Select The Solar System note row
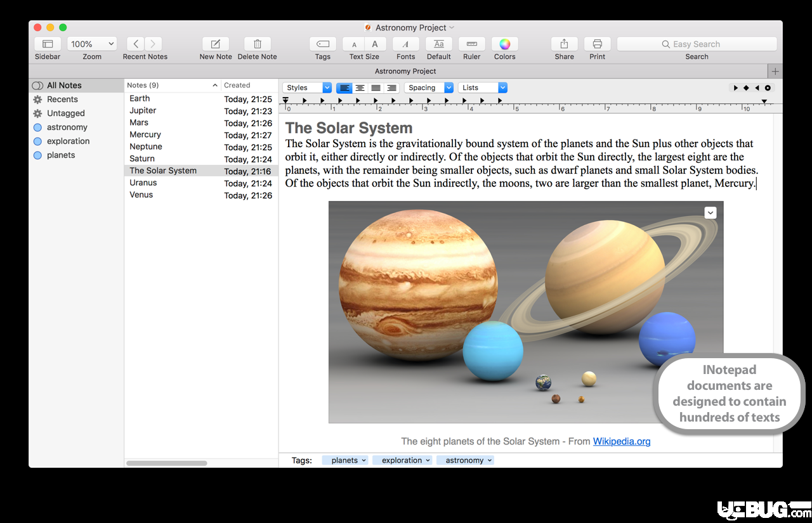 pos(201,171)
